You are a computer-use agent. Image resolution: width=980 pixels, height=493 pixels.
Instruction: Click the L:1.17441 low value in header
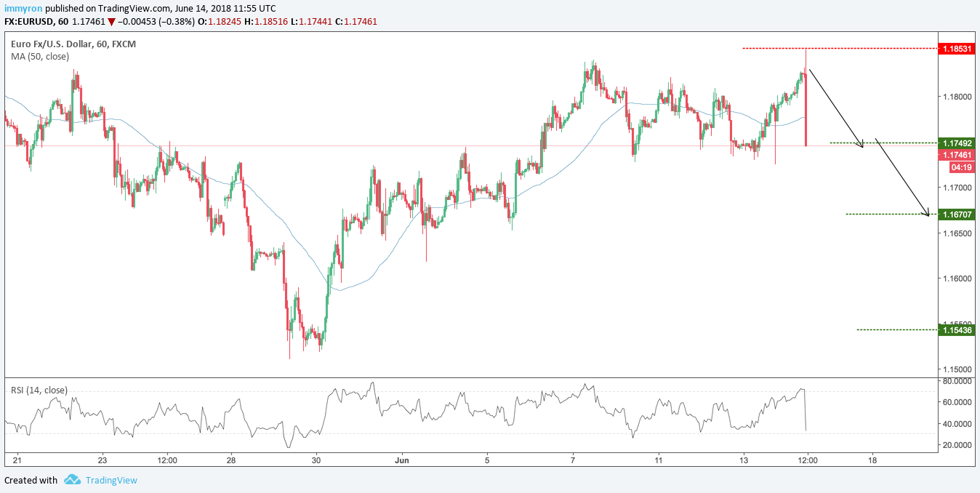pyautogui.click(x=313, y=23)
